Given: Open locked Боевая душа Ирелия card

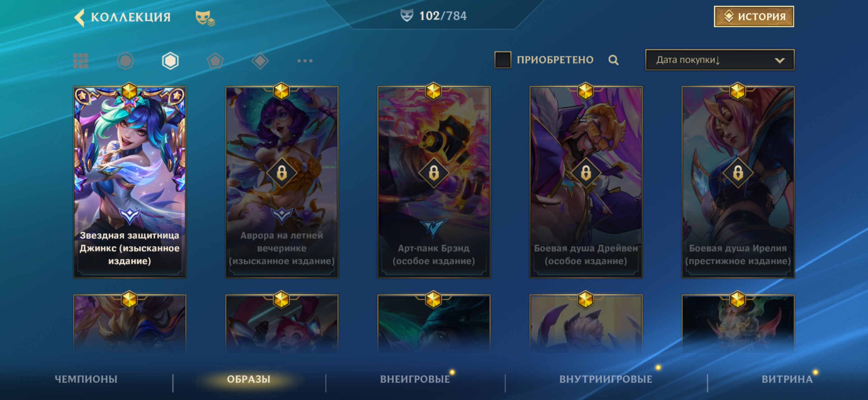Looking at the screenshot, I should 738,182.
